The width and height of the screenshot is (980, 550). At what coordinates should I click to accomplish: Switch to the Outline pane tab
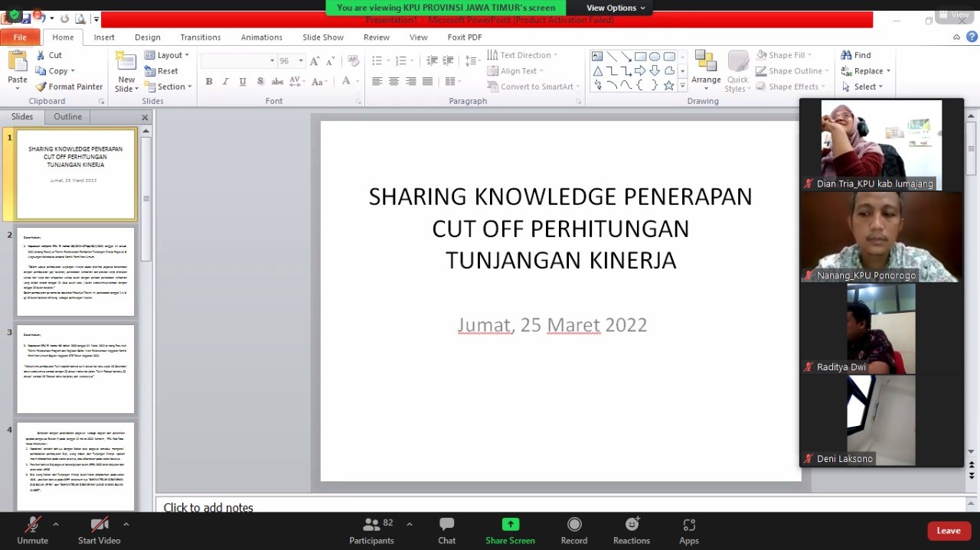click(x=67, y=116)
